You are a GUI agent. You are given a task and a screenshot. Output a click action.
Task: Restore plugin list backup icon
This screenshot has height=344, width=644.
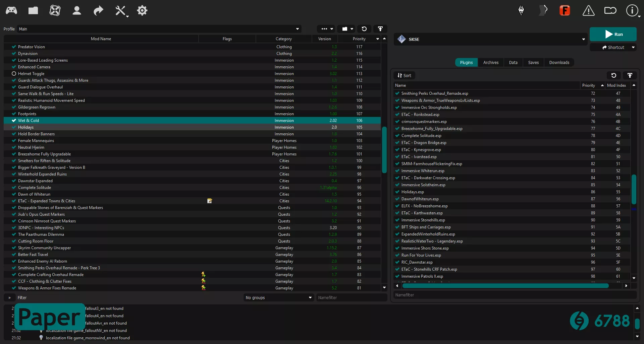pyautogui.click(x=614, y=75)
